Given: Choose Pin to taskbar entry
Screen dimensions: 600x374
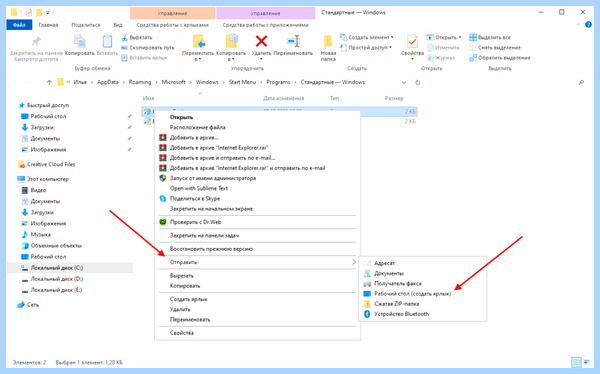Looking at the screenshot, I should pyautogui.click(x=204, y=235).
